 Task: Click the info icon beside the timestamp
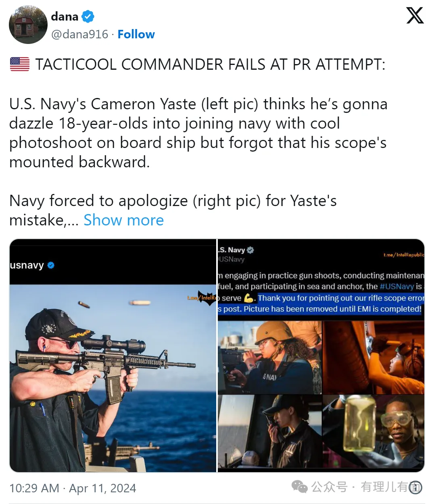(x=415, y=487)
